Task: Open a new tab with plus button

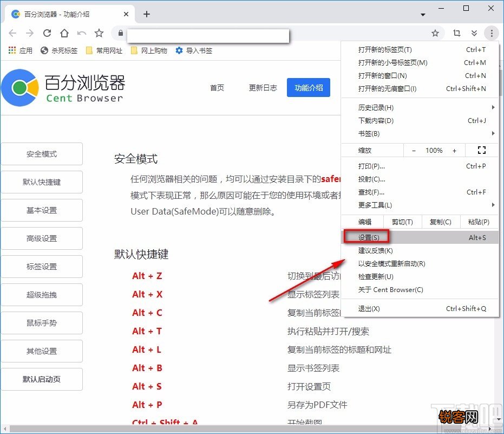Action: click(x=147, y=14)
